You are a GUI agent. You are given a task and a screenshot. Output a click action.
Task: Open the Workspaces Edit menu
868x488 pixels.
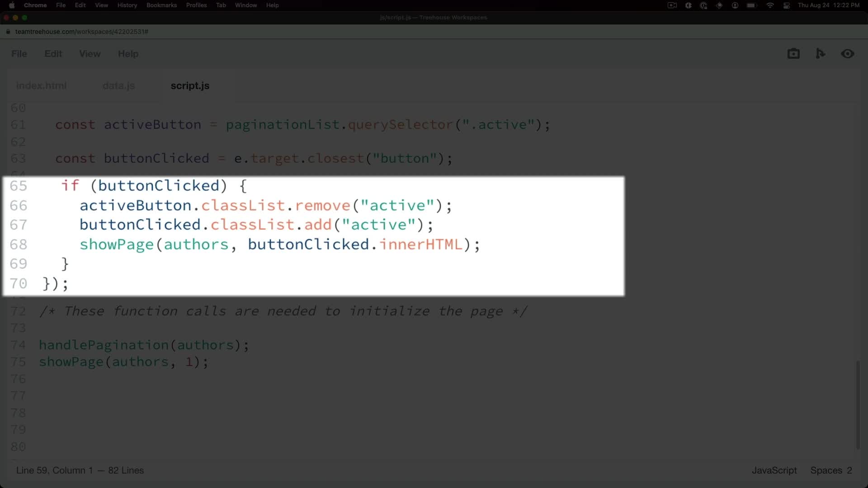pos(53,54)
